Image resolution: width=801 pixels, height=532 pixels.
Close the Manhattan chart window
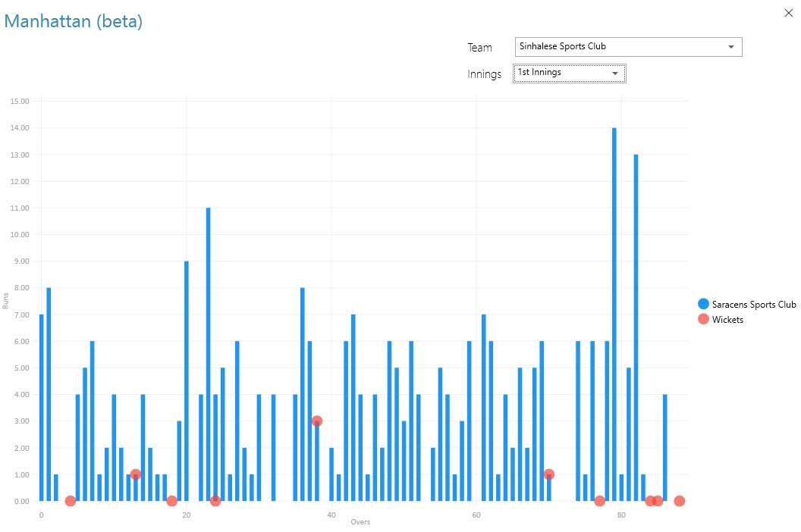click(788, 12)
